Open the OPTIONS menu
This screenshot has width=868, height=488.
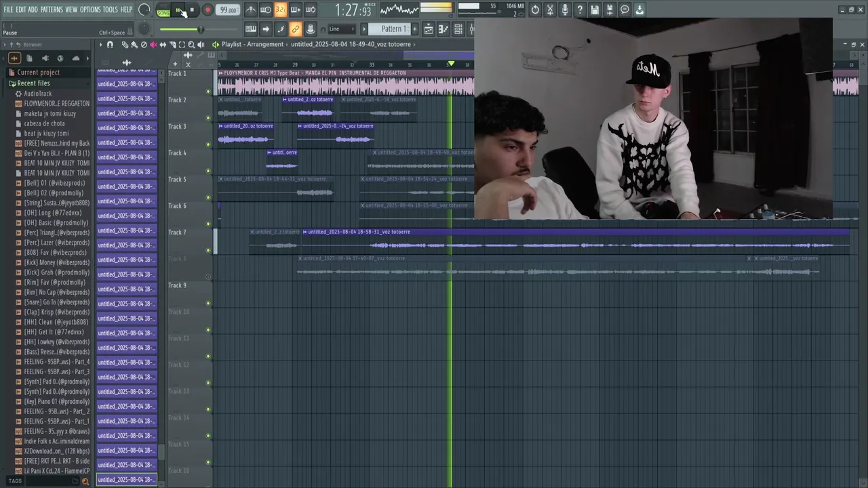[90, 9]
